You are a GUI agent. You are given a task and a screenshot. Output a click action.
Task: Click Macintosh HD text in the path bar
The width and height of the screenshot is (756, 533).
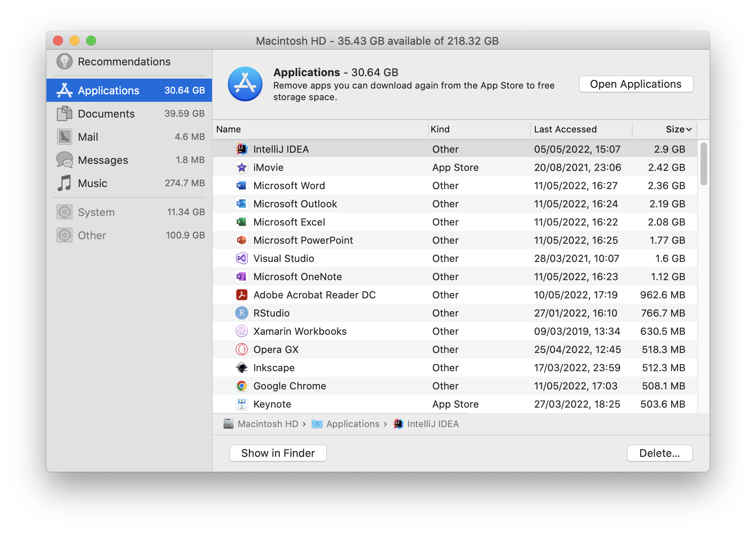[x=268, y=424]
